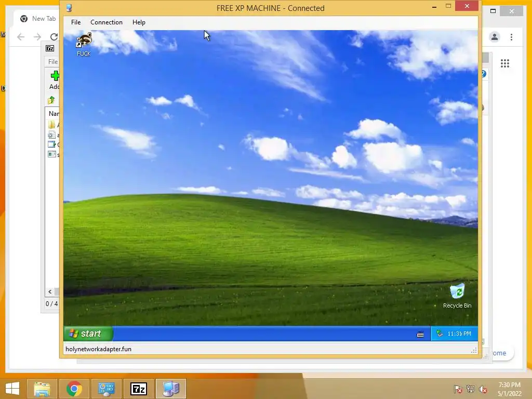This screenshot has height=399, width=532.
Task: Open Google Chrome from the taskbar
Action: tap(74, 389)
